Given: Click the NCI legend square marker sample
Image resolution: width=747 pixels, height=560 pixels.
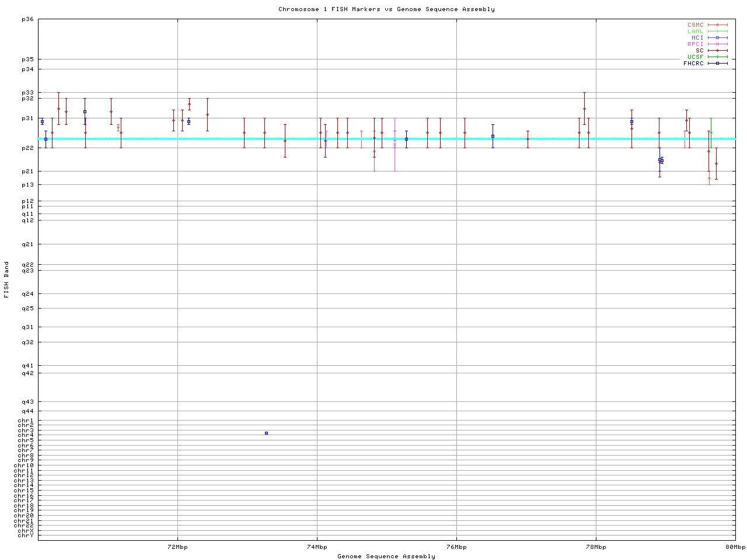Looking at the screenshot, I should coord(717,38).
